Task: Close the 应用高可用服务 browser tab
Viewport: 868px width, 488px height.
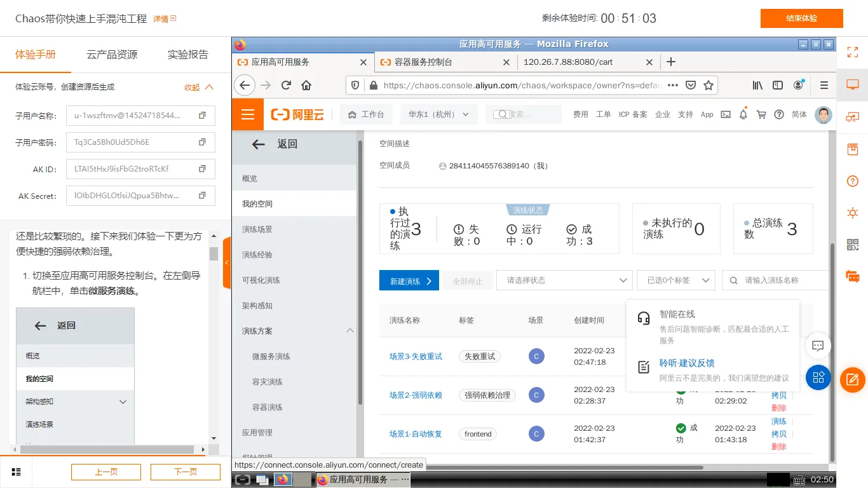Action: 363,62
